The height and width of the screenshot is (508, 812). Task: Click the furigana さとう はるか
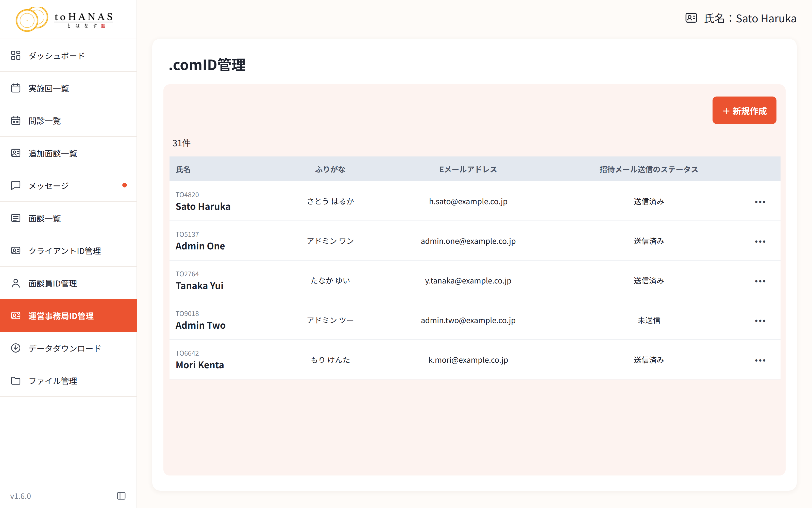330,201
